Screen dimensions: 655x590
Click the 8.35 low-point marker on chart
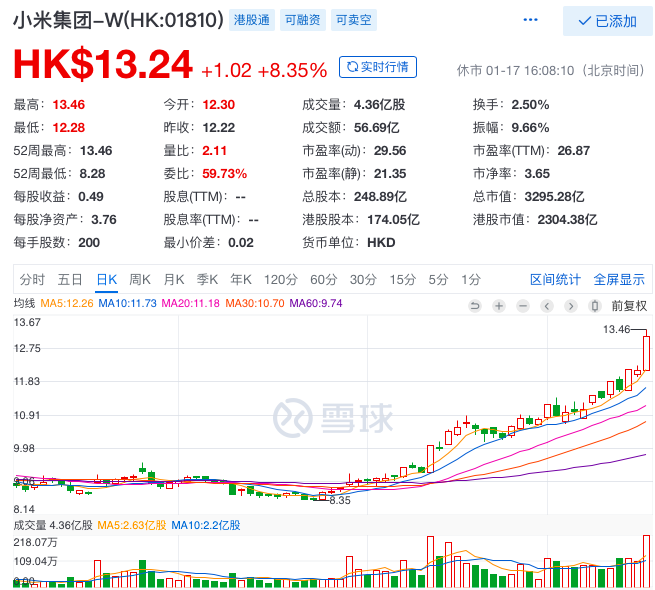coord(340,501)
